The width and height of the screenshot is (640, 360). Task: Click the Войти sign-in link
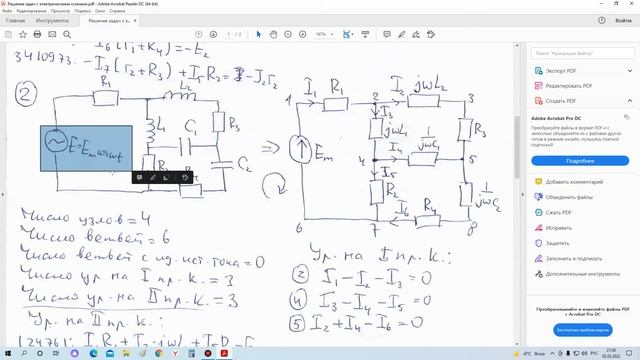(623, 20)
